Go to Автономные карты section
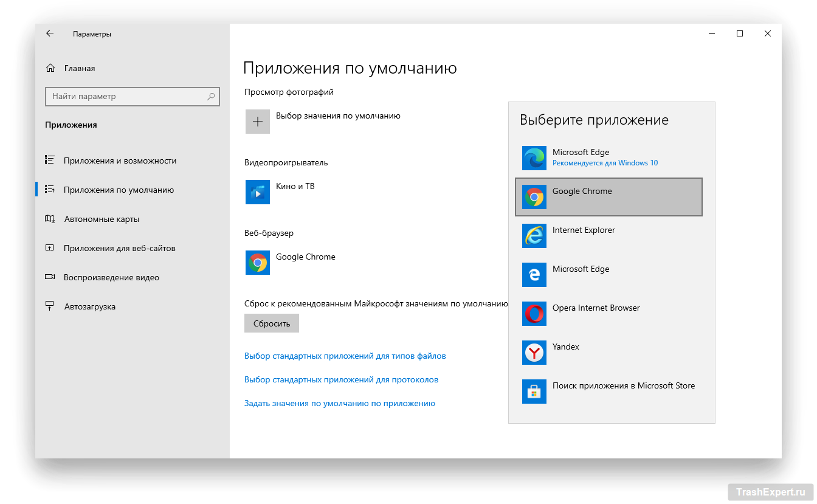817x504 pixels. point(132,219)
